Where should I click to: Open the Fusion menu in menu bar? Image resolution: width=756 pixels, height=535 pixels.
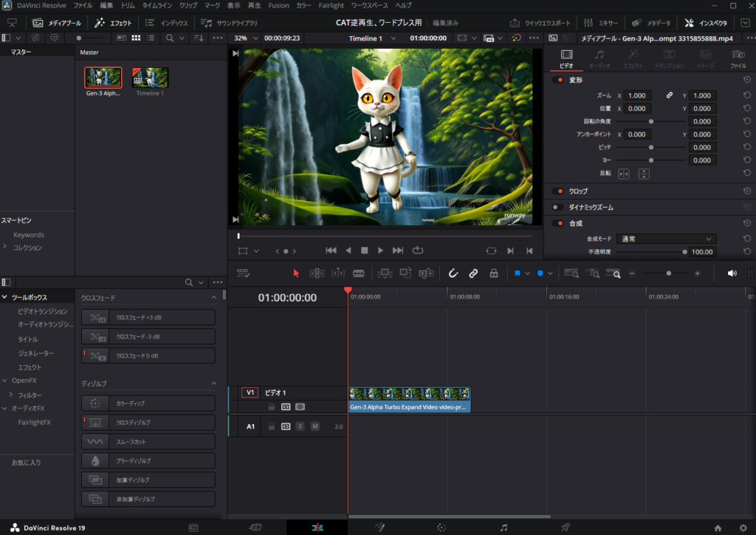pos(278,5)
